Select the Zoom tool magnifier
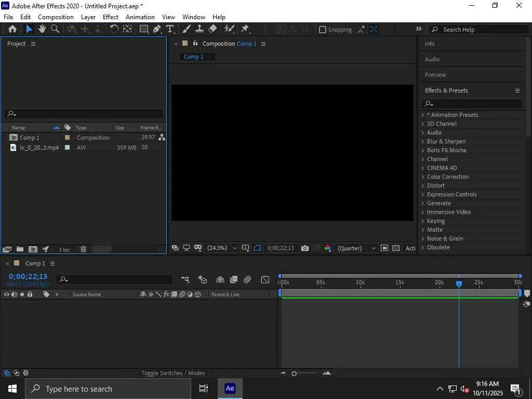Image resolution: width=532 pixels, height=399 pixels. [55, 29]
